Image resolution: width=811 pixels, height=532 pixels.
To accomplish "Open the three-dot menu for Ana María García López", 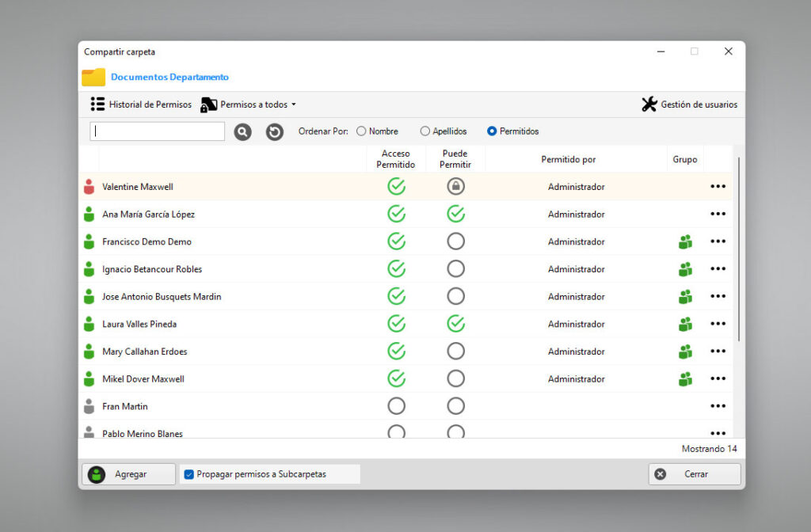I will tap(718, 214).
